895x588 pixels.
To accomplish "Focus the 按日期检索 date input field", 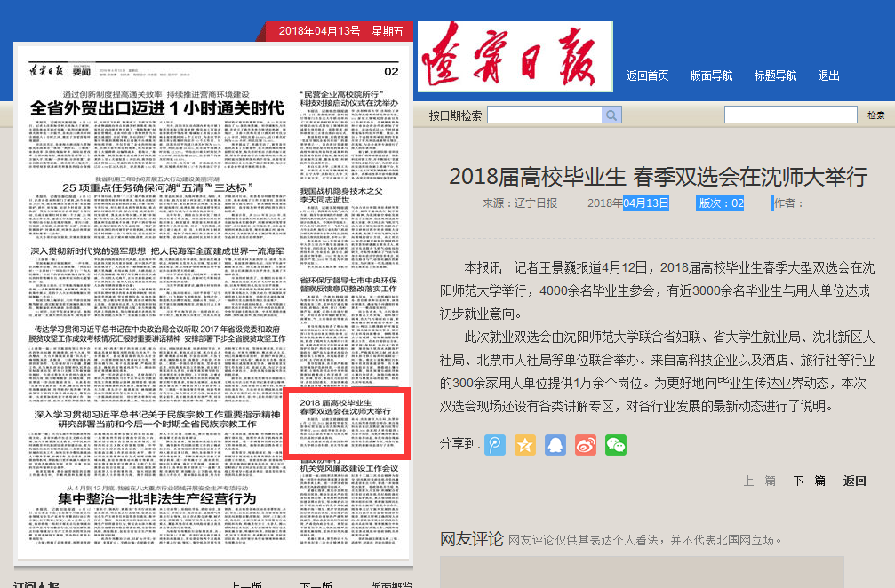I will (544, 115).
